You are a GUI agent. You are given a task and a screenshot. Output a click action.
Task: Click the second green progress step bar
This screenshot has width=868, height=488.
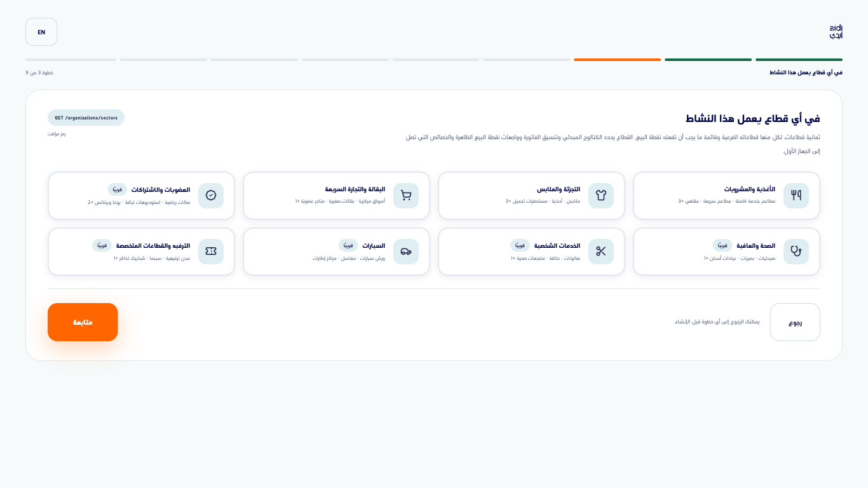coord(708,60)
